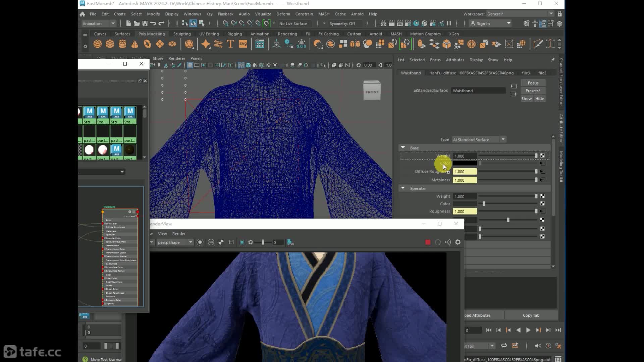The width and height of the screenshot is (644, 362).
Task: Click the SVG import shelf icon
Action: 243,44
